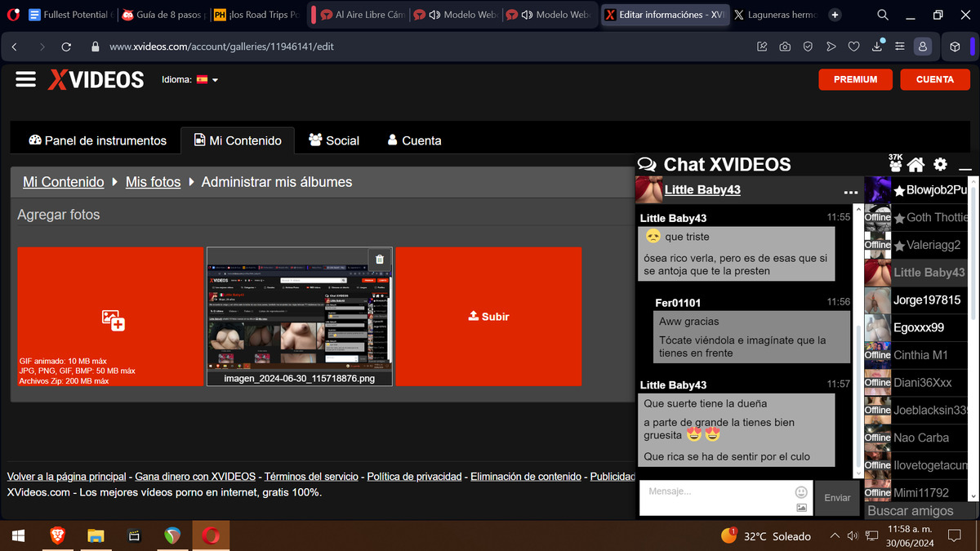Show the 37K online users icon

895,163
